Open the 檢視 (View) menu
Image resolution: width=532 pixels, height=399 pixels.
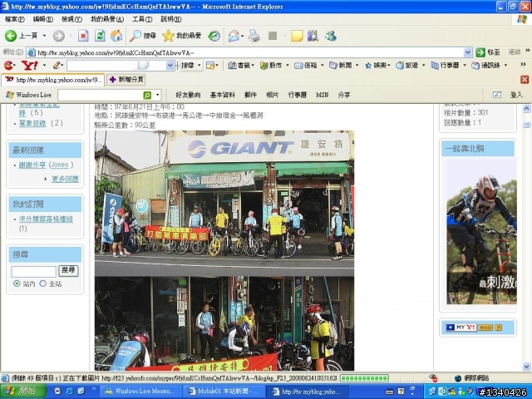click(x=71, y=19)
